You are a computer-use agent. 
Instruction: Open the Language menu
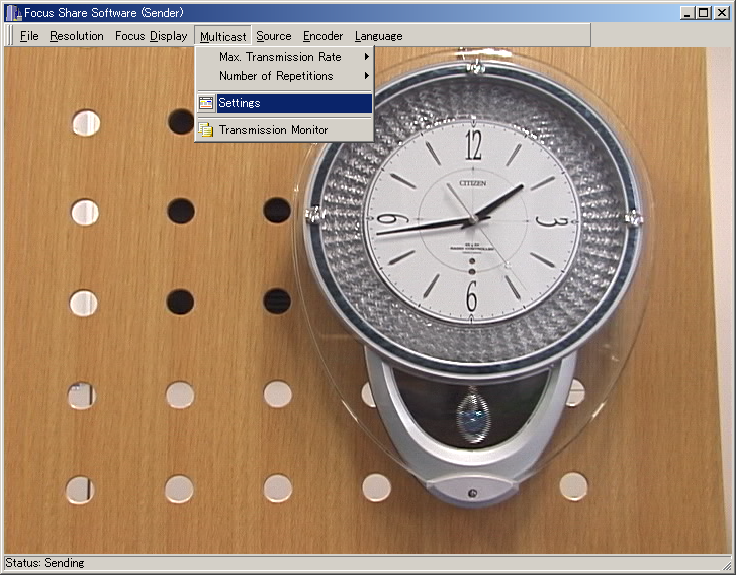(x=379, y=36)
